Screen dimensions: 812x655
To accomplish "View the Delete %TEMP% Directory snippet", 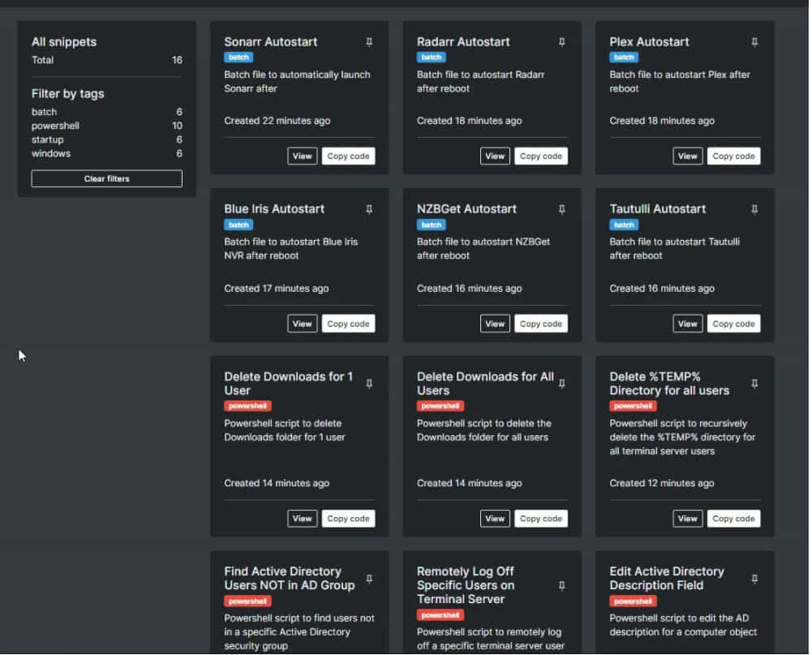I will point(687,518).
